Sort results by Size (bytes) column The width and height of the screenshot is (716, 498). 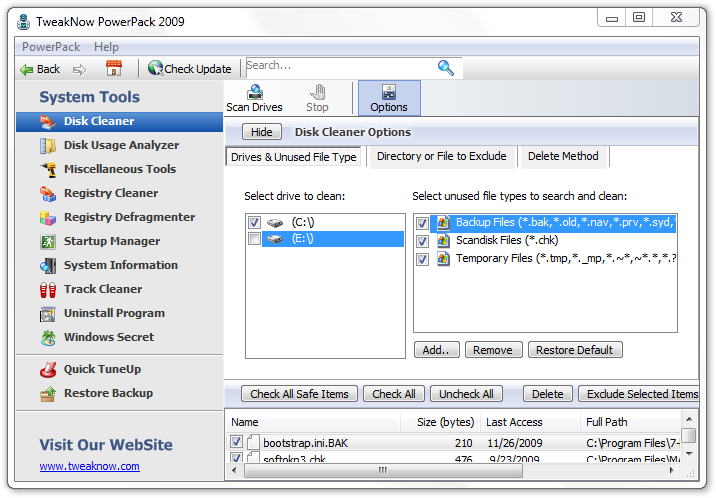(441, 422)
